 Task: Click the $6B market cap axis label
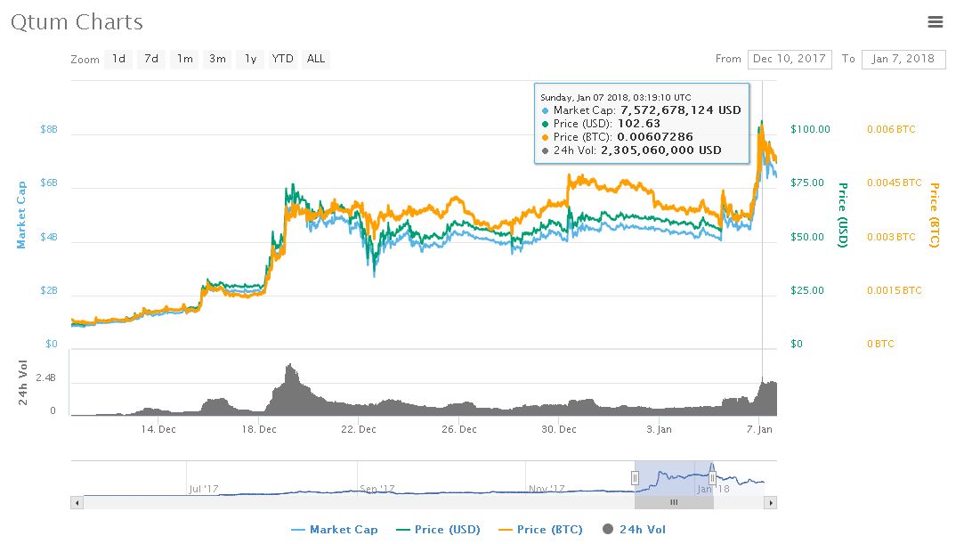[49, 183]
